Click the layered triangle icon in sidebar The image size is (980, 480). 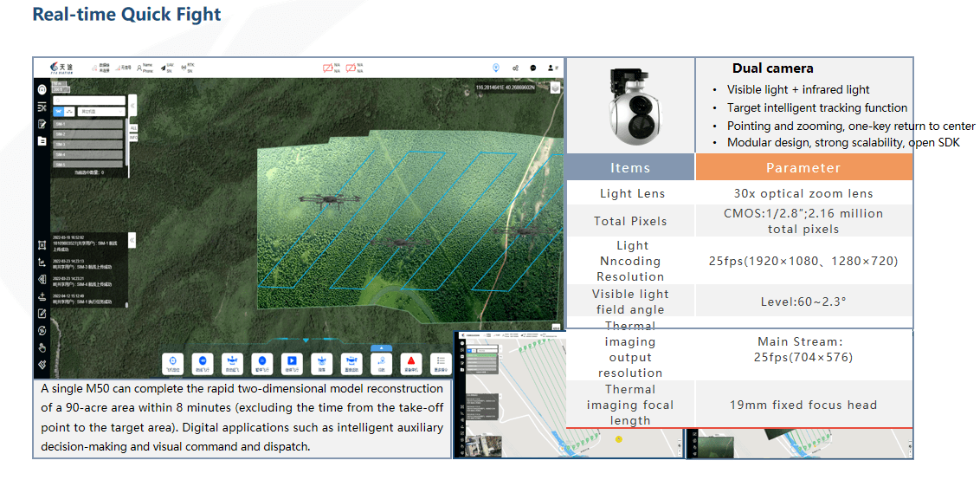click(x=42, y=279)
